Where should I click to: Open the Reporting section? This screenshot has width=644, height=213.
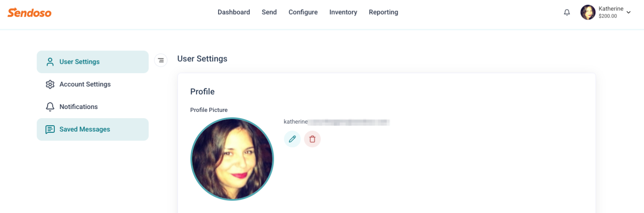(383, 12)
